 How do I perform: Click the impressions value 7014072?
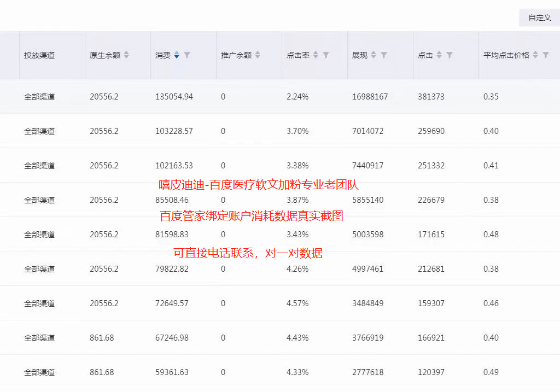[368, 131]
